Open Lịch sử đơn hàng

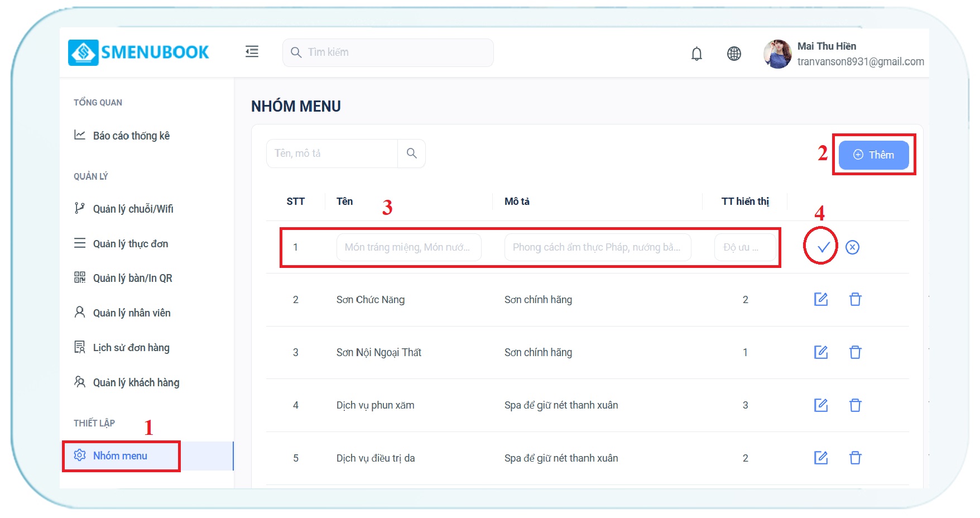tap(131, 348)
